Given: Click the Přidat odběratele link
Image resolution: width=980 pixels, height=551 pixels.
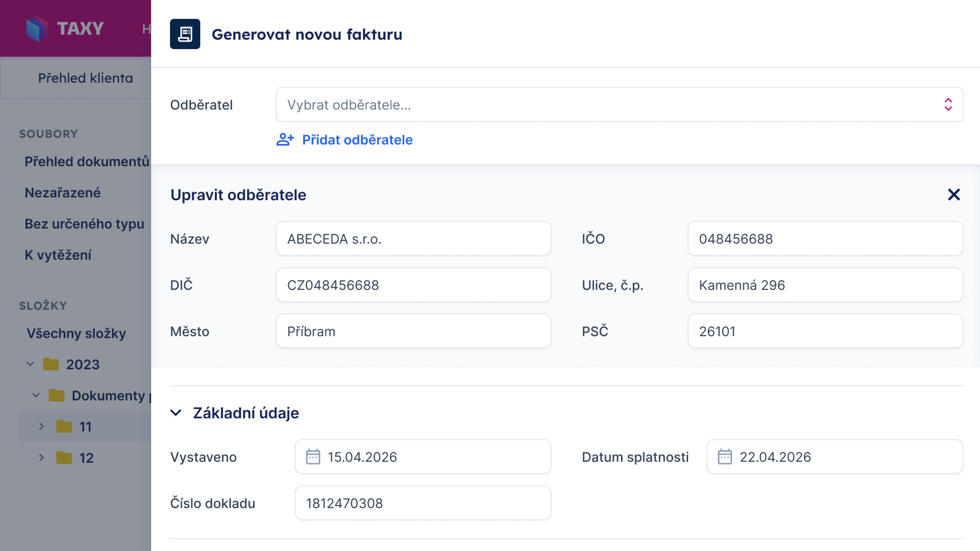Looking at the screenshot, I should (x=357, y=140).
